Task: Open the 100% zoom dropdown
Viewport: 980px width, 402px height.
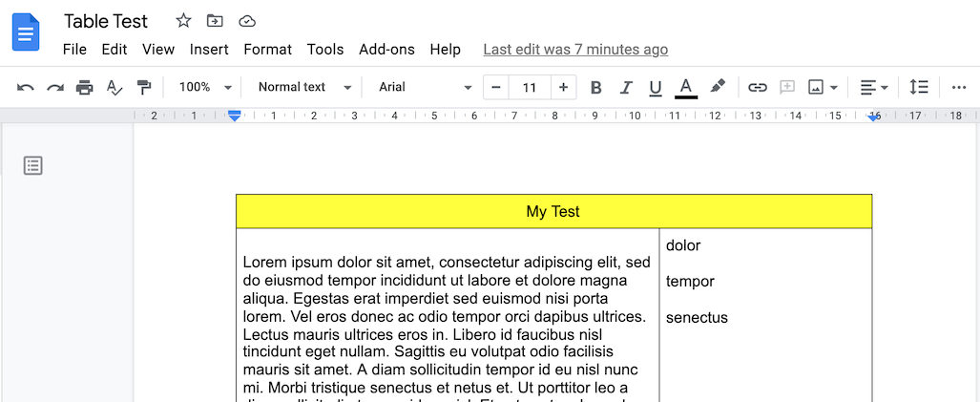Action: click(205, 87)
